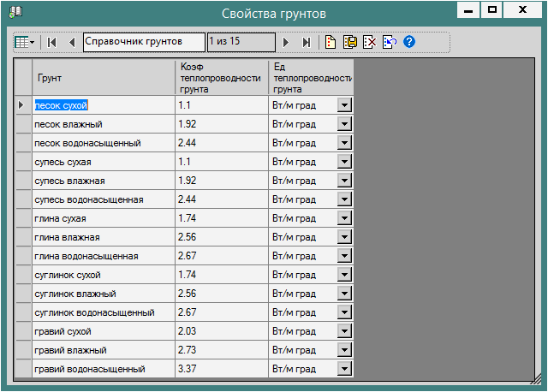Screen dimensions: 548x392
Task: Click the blue help question icon
Action: [409, 42]
